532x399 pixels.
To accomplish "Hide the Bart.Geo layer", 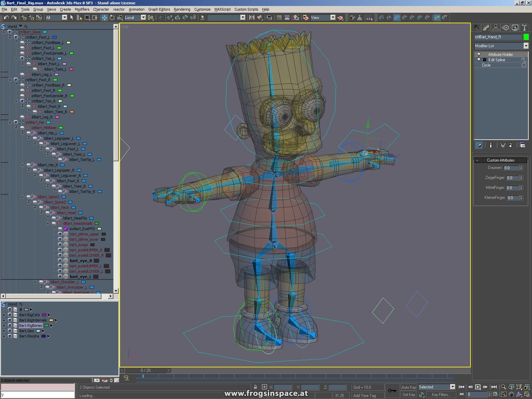I will coord(10,331).
